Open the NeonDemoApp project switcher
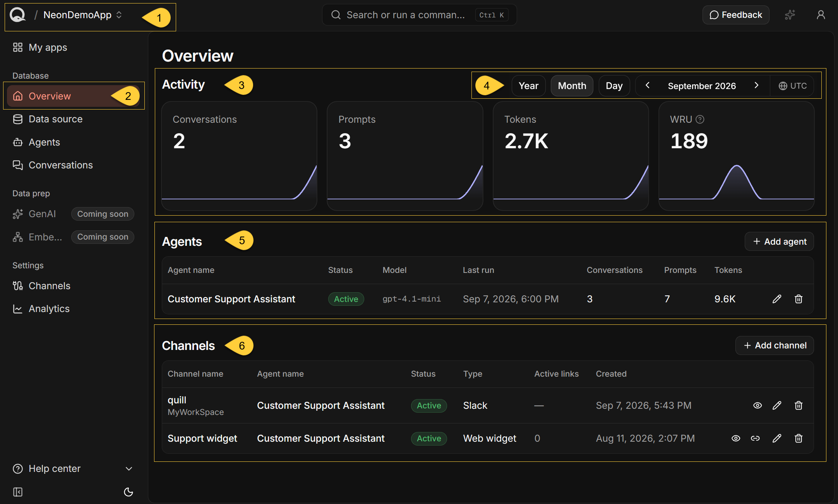Image resolution: width=838 pixels, height=504 pixels. click(82, 15)
